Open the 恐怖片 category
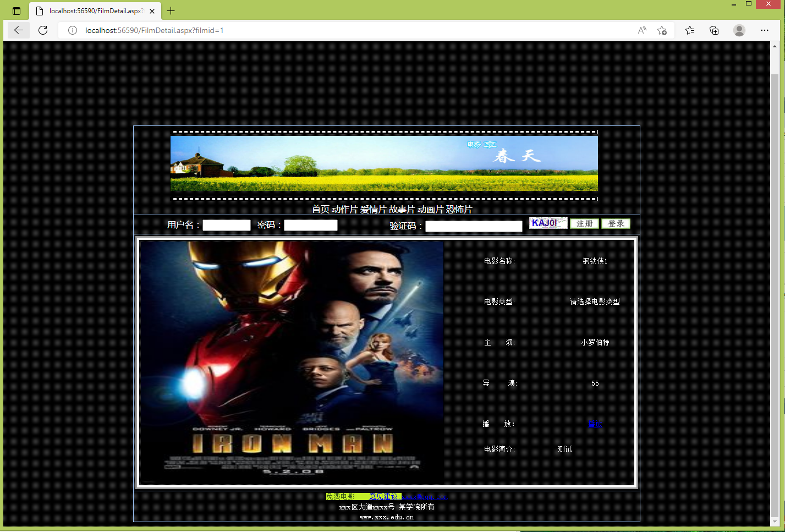Viewport: 785px width, 532px height. pos(459,209)
